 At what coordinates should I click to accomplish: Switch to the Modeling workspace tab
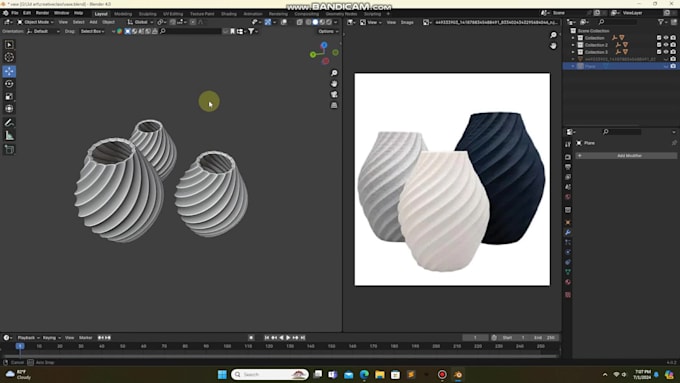[x=123, y=14]
